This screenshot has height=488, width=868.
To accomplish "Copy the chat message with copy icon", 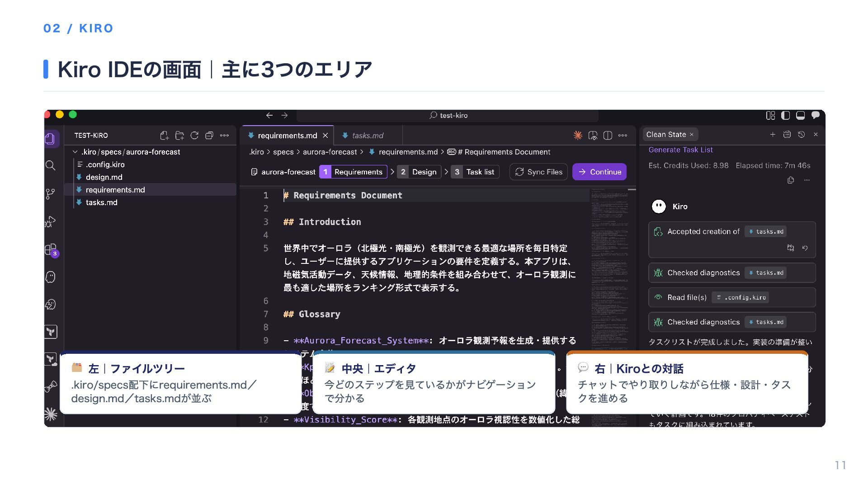I will coord(791,180).
